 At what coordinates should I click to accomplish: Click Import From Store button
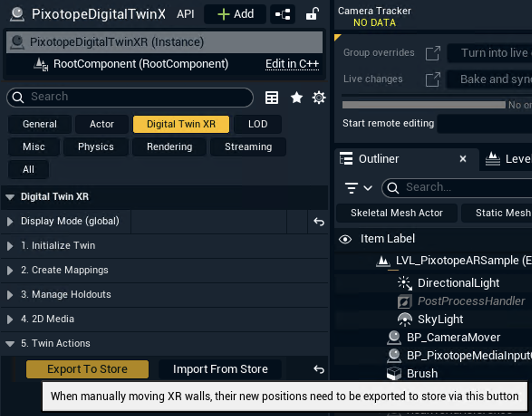tap(220, 369)
